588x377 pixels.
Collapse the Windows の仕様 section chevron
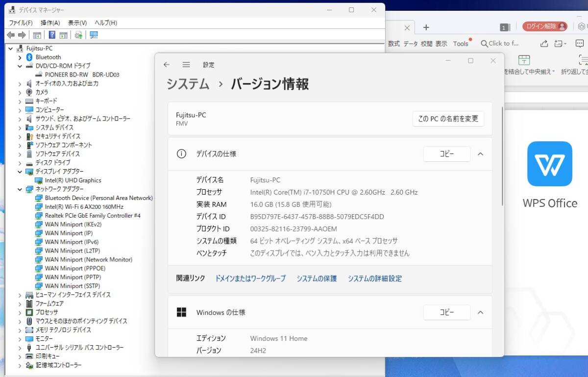(x=480, y=312)
